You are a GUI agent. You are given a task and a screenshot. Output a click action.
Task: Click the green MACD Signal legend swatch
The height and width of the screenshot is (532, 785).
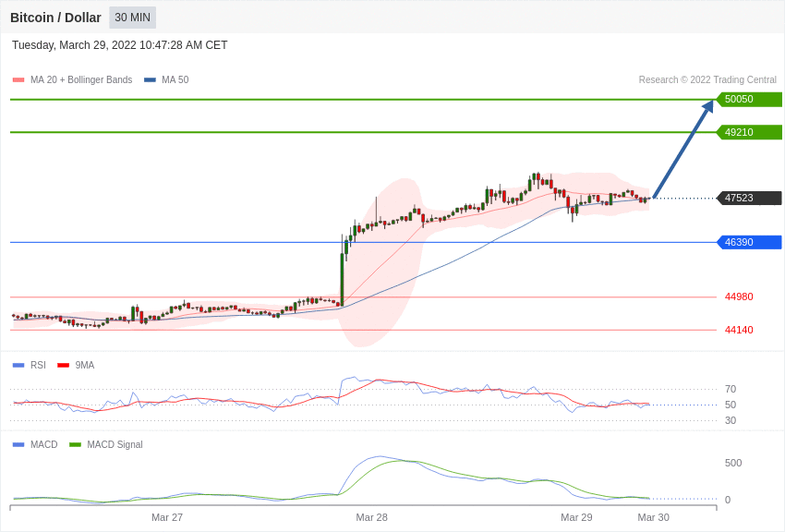click(75, 444)
